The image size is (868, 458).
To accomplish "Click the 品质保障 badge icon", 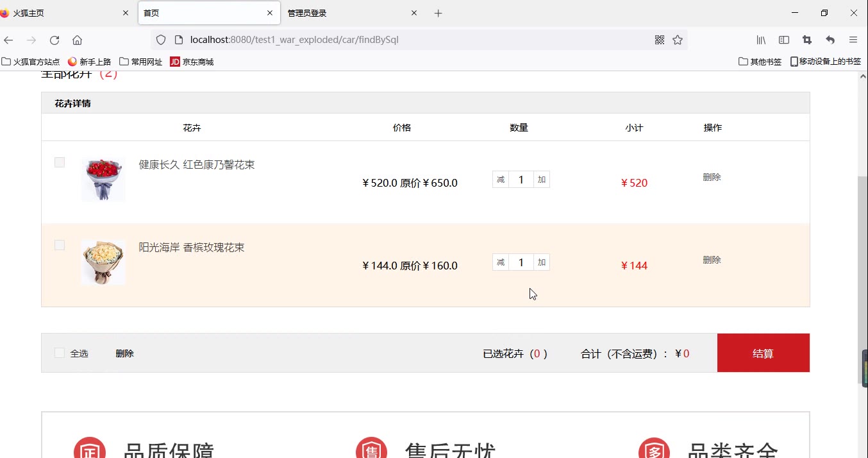I will (89, 448).
